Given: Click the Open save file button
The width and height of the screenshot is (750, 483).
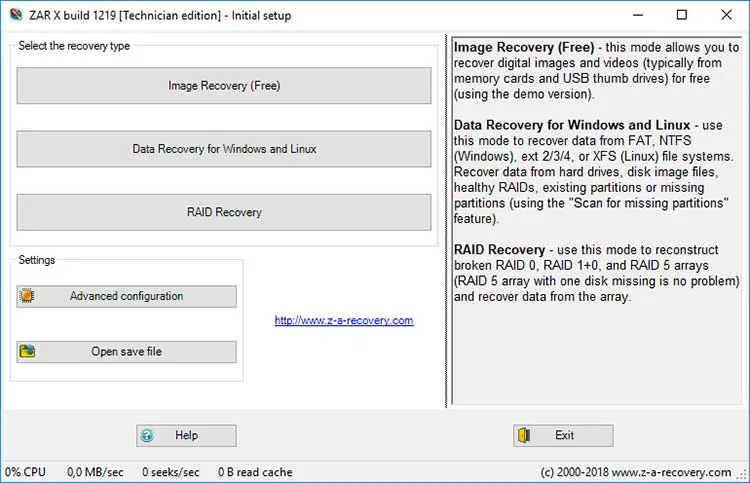Looking at the screenshot, I should pyautogui.click(x=126, y=351).
